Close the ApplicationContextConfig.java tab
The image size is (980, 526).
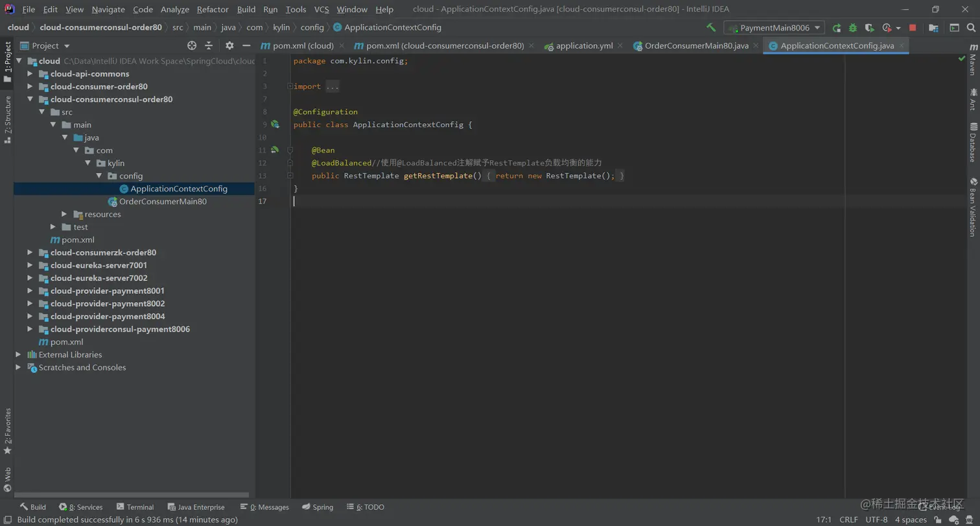coord(902,45)
